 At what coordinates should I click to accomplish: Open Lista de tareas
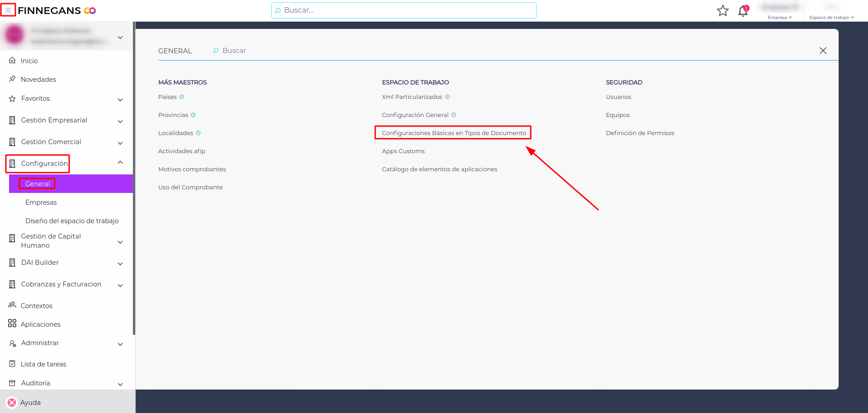click(43, 364)
